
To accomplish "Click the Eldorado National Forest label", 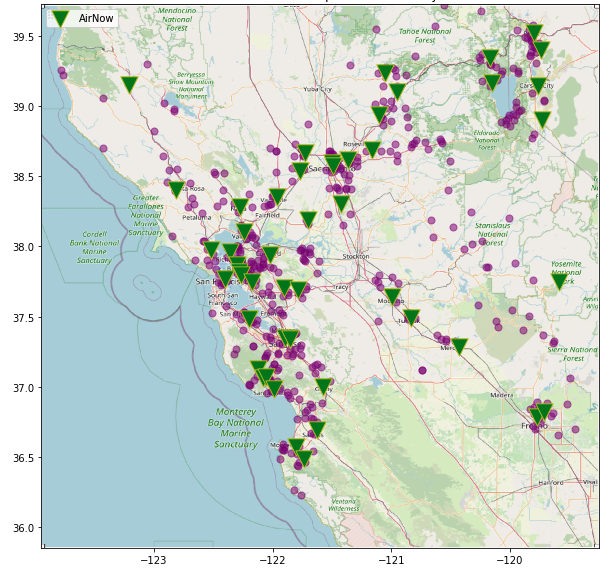I will point(487,140).
